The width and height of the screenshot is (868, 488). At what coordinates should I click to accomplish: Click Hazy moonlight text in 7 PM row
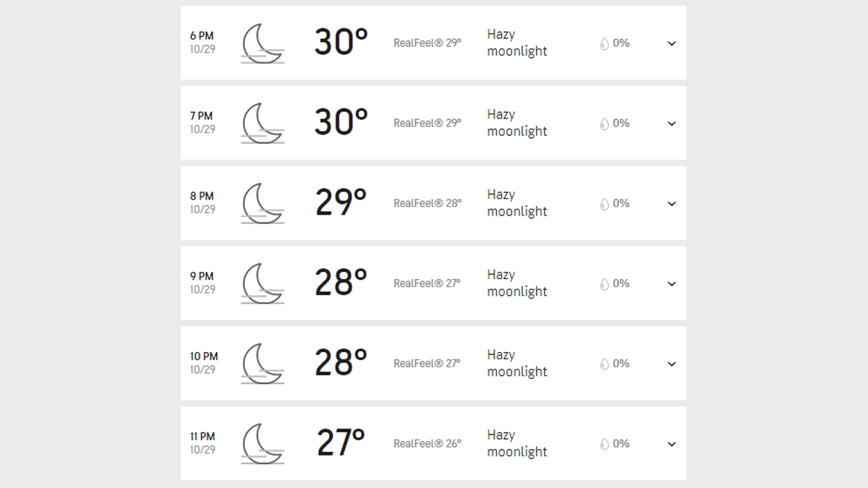(516, 123)
